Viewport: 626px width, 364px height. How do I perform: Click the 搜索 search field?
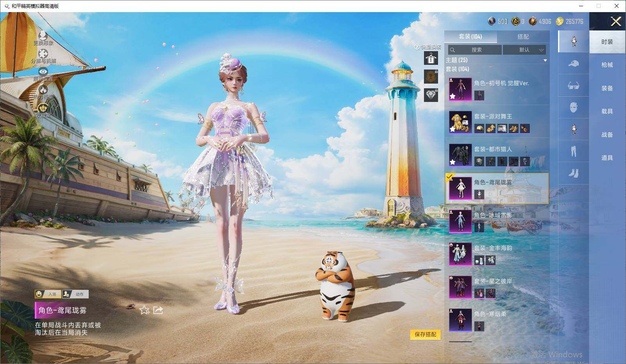point(475,50)
